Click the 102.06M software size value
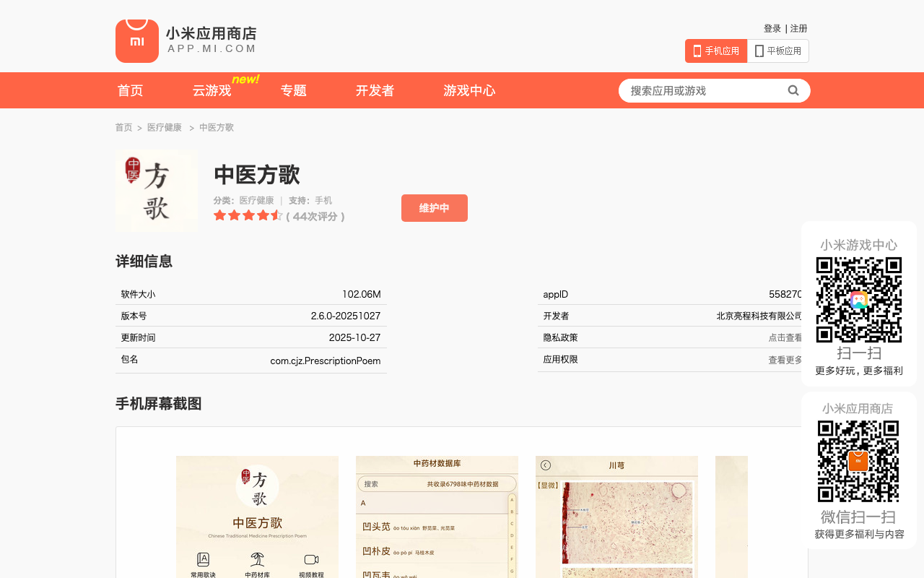 [x=362, y=294]
